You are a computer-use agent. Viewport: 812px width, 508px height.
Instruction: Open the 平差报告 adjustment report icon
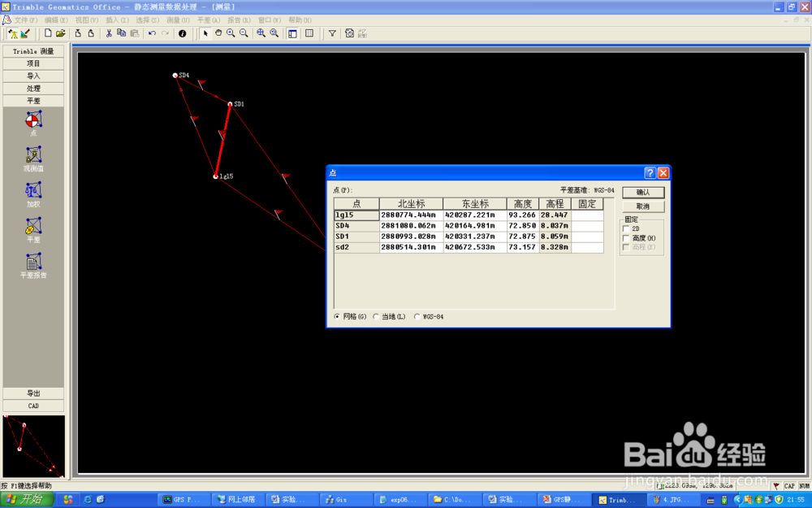[33, 266]
